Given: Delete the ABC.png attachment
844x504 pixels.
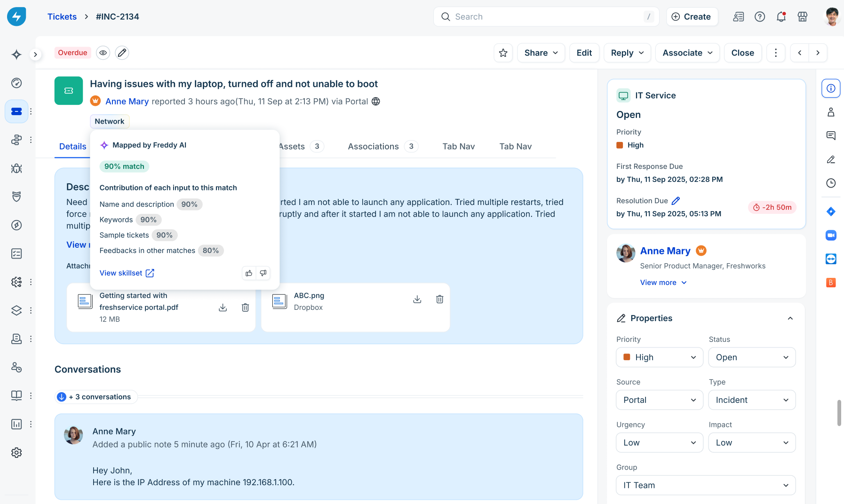Looking at the screenshot, I should click(x=440, y=299).
